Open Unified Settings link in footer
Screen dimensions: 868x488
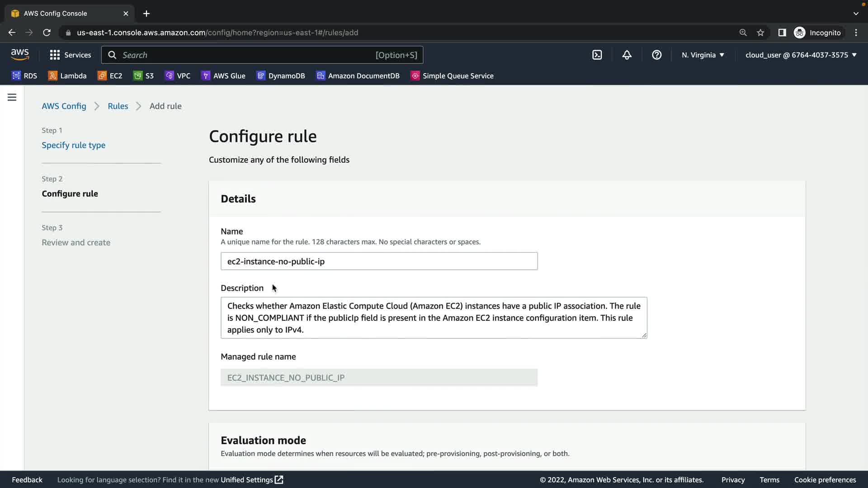tap(251, 480)
